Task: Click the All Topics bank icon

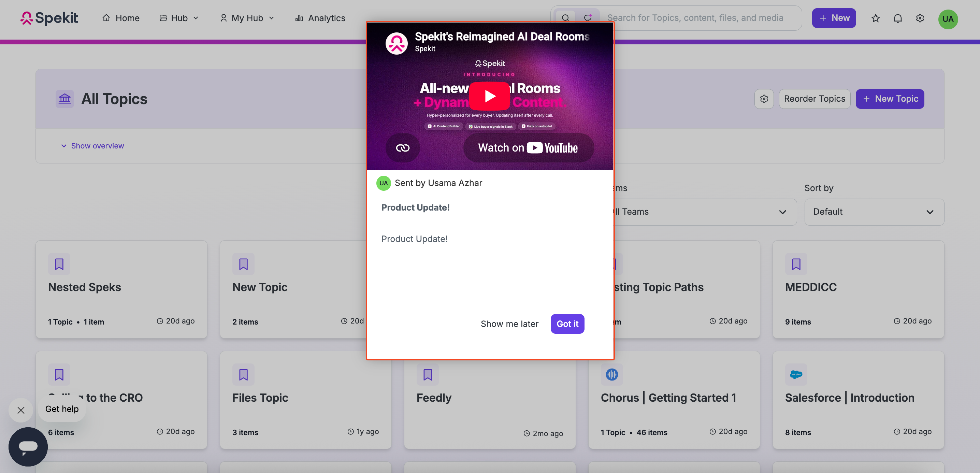Action: click(x=65, y=99)
